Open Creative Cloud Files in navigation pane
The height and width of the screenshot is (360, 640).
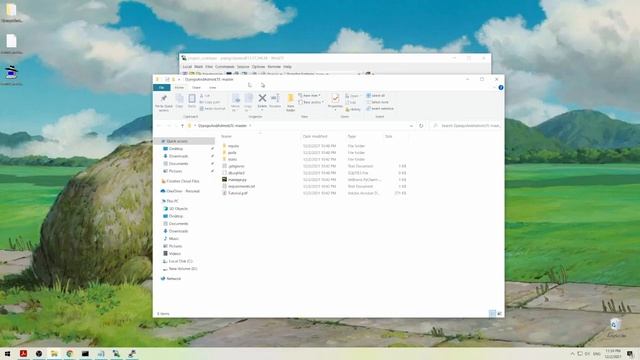tap(180, 181)
